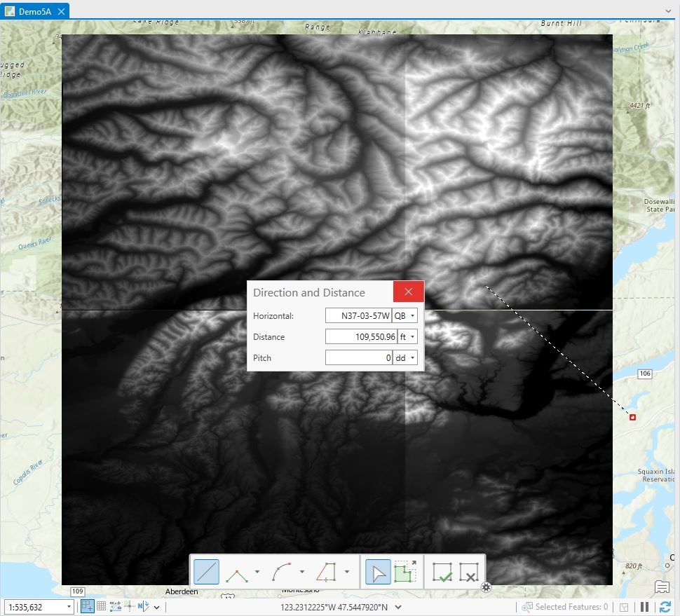Click the selection chip icon near pause
This screenshot has height=616, width=680.
624,608
